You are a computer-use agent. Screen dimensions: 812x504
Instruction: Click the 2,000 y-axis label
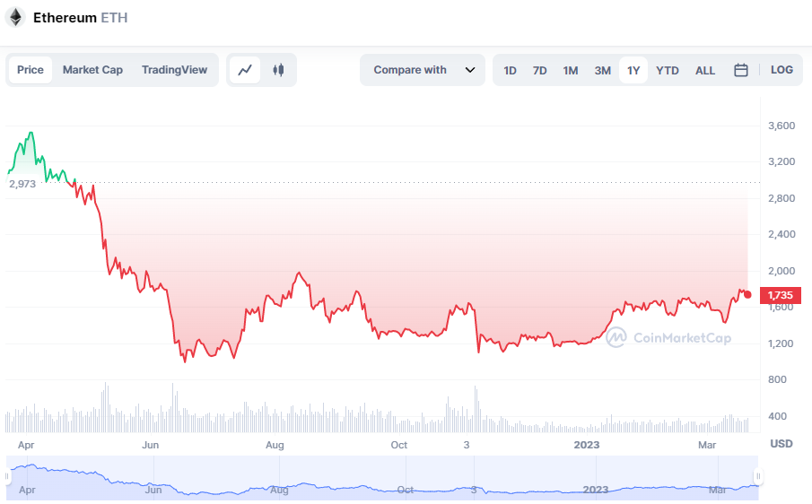click(781, 271)
